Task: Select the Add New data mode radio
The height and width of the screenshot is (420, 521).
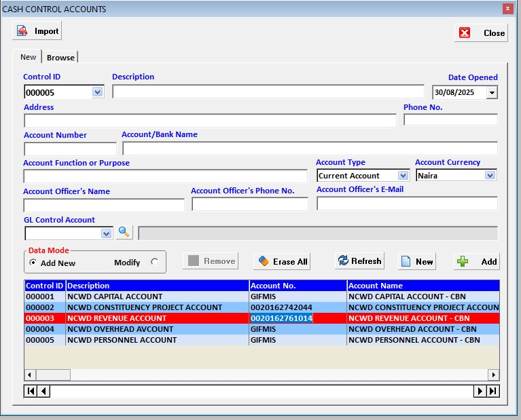Action: point(33,263)
